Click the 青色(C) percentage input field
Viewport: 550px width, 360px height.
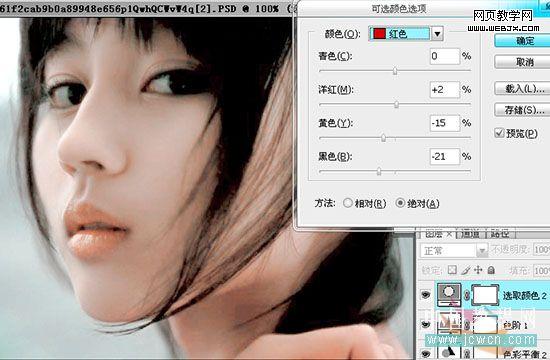[444, 56]
